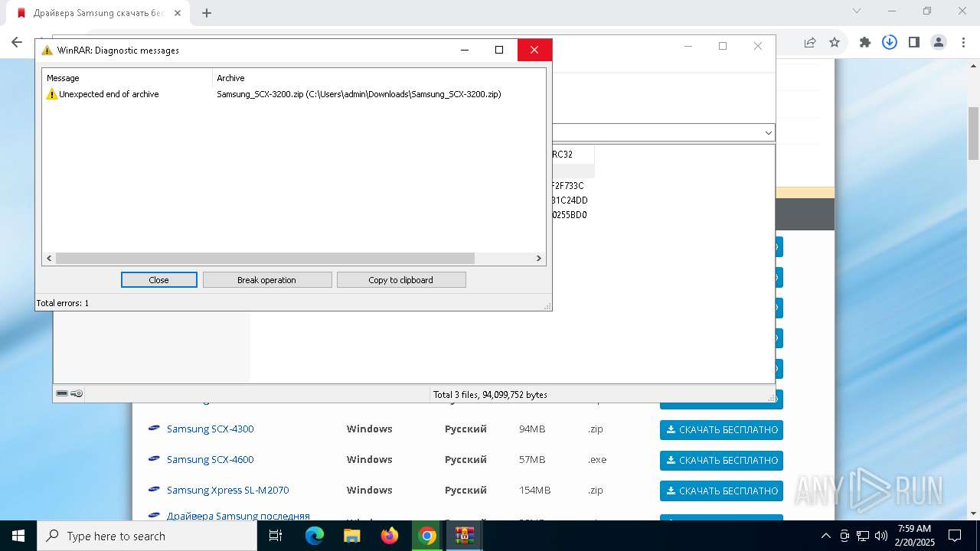Switch to WinRAR on the taskbar
This screenshot has width=980, height=551.
click(x=465, y=536)
